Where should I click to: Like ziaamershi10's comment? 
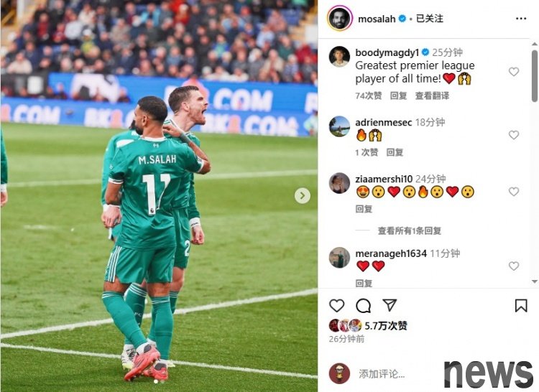coord(514,192)
